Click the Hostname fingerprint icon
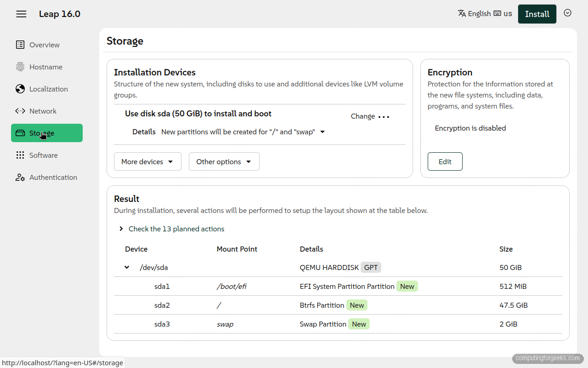The image size is (588, 368). (20, 67)
